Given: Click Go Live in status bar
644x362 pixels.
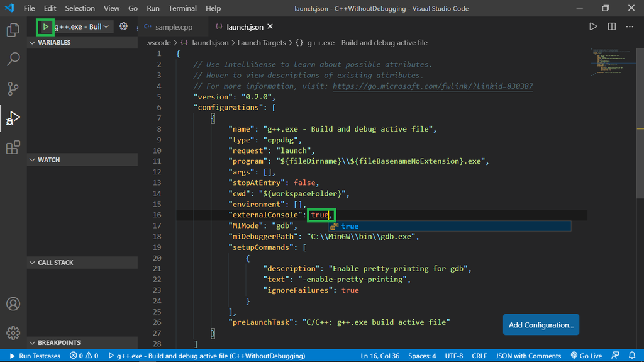Looking at the screenshot, I should coord(586,356).
